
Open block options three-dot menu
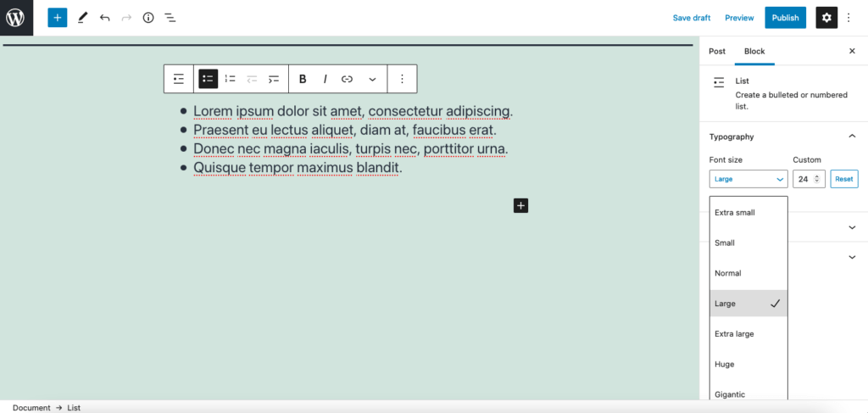(x=403, y=79)
